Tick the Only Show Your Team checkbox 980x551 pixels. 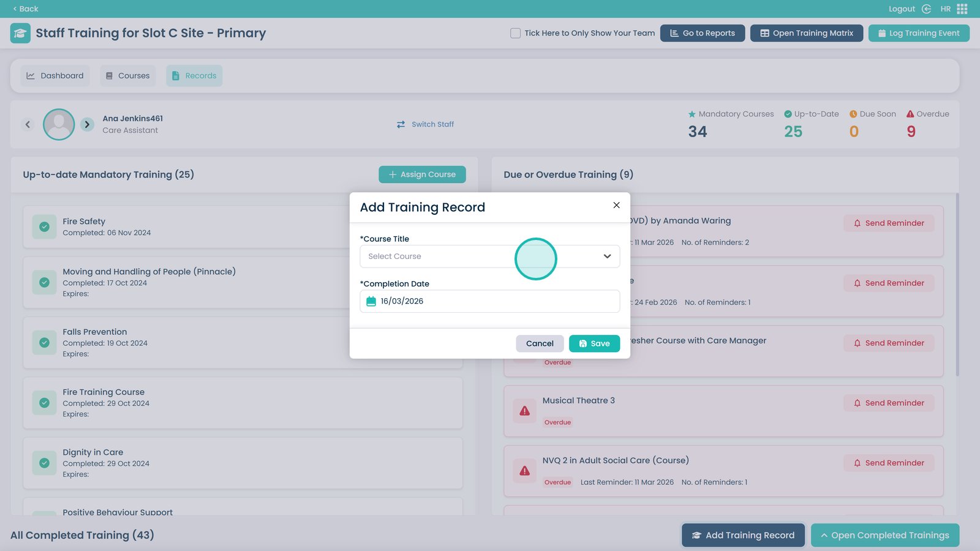(x=515, y=33)
